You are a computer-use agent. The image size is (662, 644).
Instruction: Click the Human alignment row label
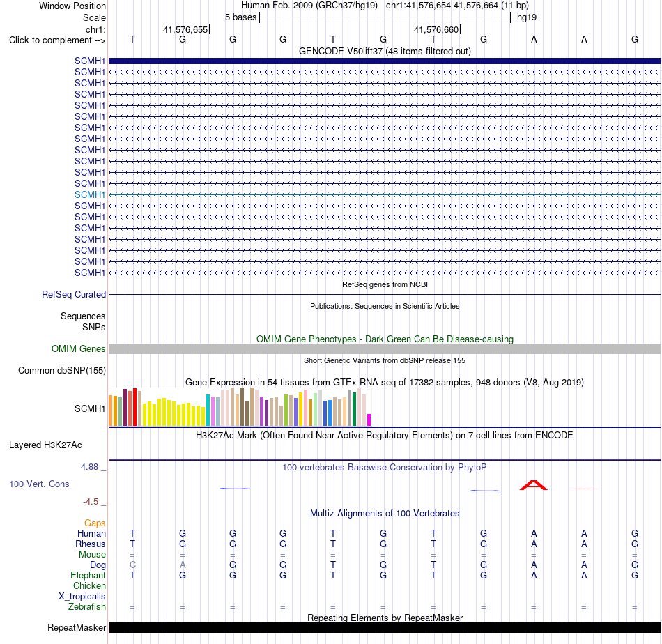91,533
